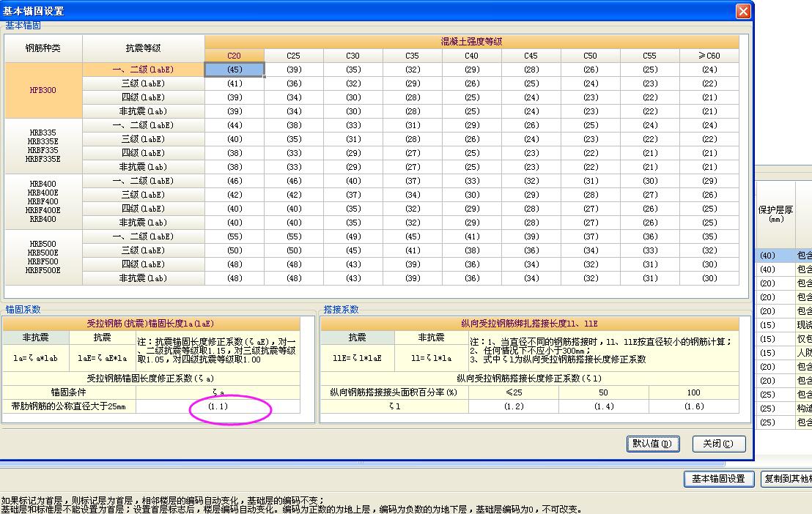Close the 基本锚固设置 dialog with the X
The height and width of the screenshot is (514, 812).
coord(743,11)
